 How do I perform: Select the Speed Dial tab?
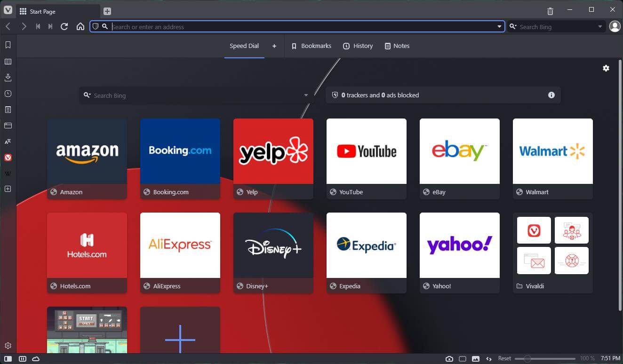pyautogui.click(x=244, y=46)
